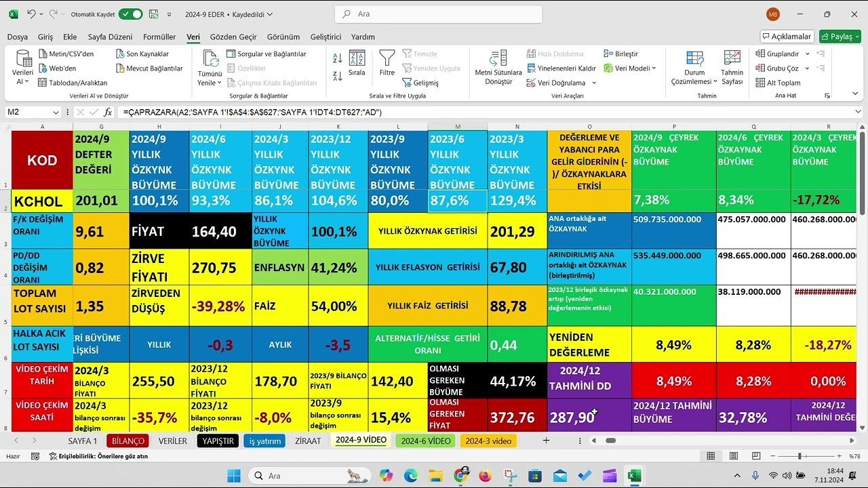Click Yinelenenleri Kaldır remove duplicates
Screen dimensions: 868x488
pyautogui.click(x=561, y=68)
